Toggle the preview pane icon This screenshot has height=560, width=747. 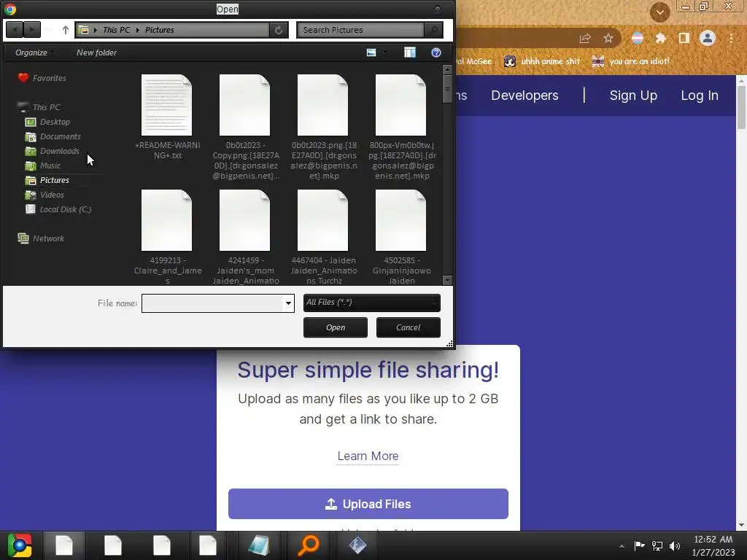pos(410,52)
